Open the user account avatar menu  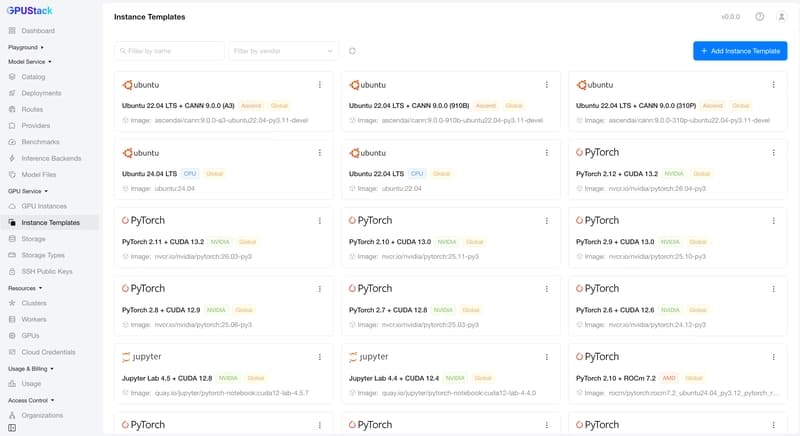[781, 17]
